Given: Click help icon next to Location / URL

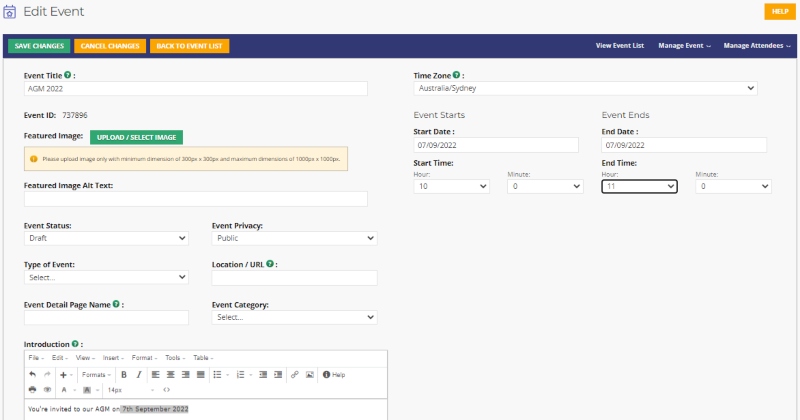Looking at the screenshot, I should tap(270, 264).
